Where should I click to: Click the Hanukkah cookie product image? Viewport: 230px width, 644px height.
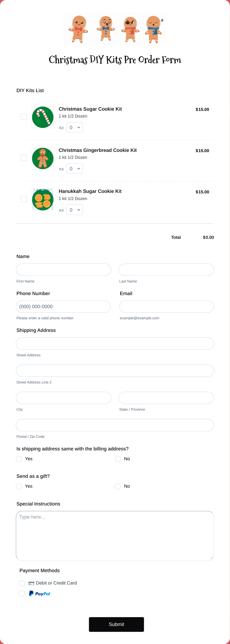(43, 200)
